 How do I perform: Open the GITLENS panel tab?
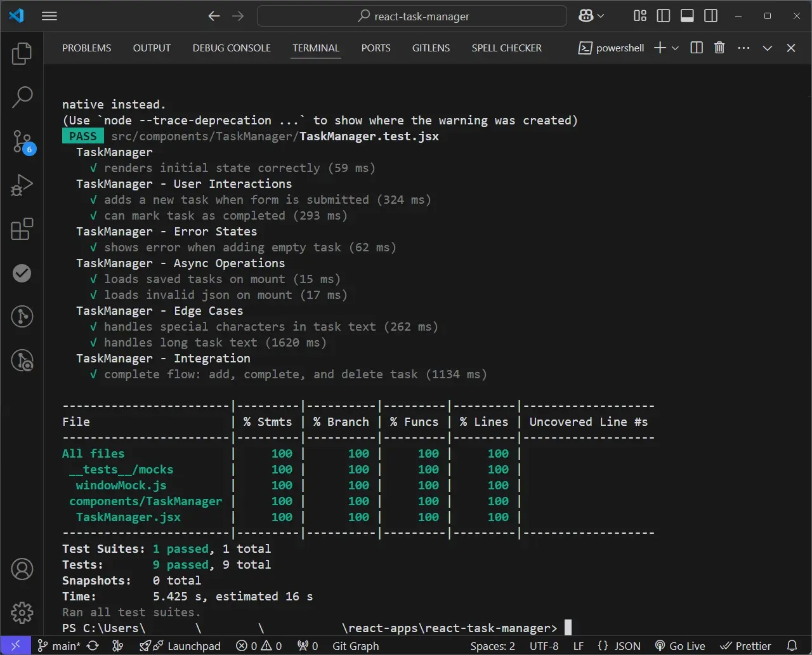431,48
